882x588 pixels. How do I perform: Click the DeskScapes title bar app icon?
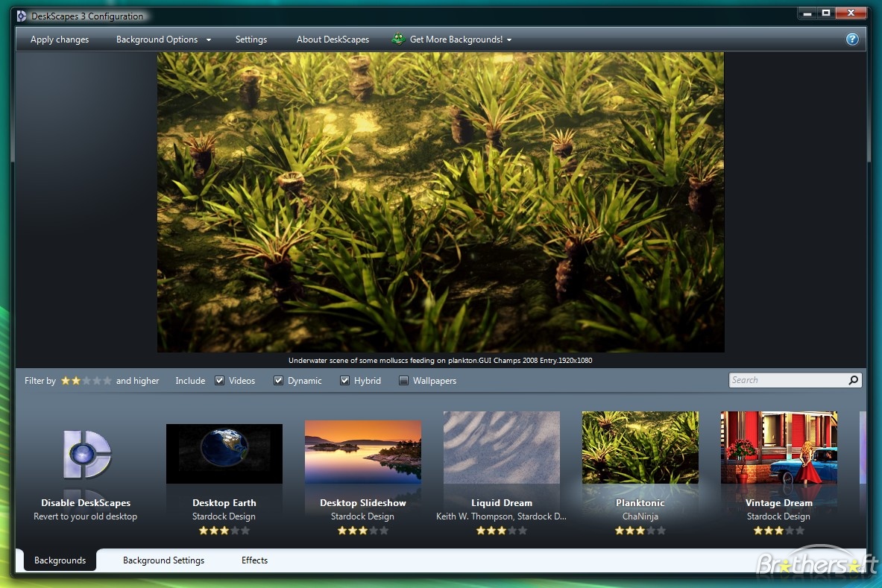(x=22, y=16)
